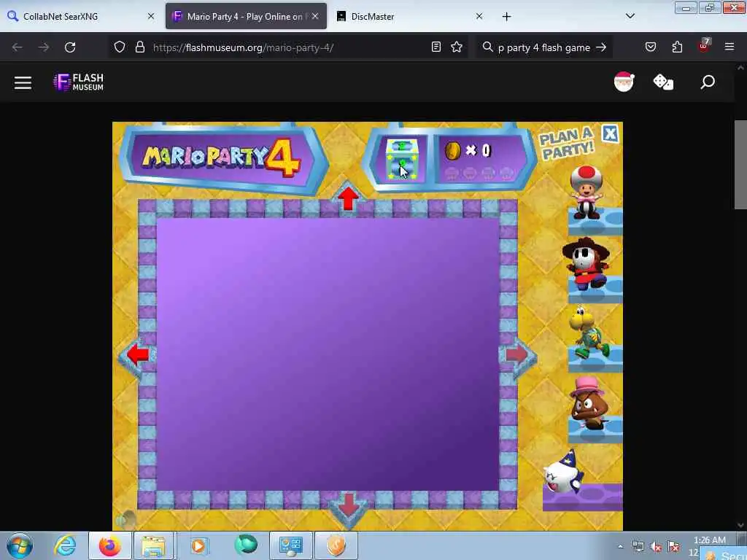Select the Boo with wizard hat
Image resolution: width=747 pixels, height=560 pixels.
[x=564, y=472]
